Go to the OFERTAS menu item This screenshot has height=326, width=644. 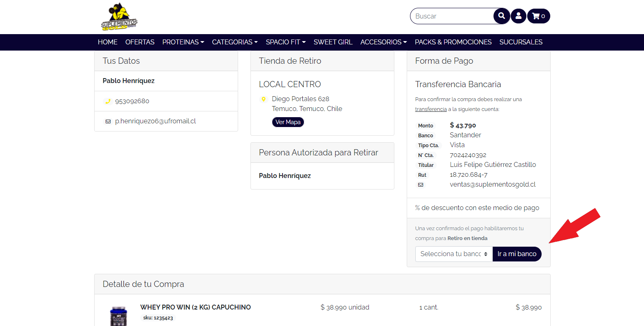[x=140, y=42]
